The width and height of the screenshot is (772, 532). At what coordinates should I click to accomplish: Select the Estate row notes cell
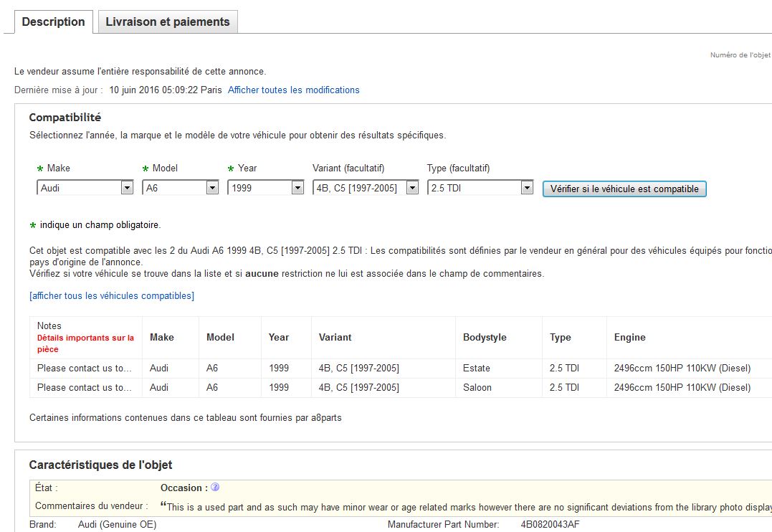[85, 369]
